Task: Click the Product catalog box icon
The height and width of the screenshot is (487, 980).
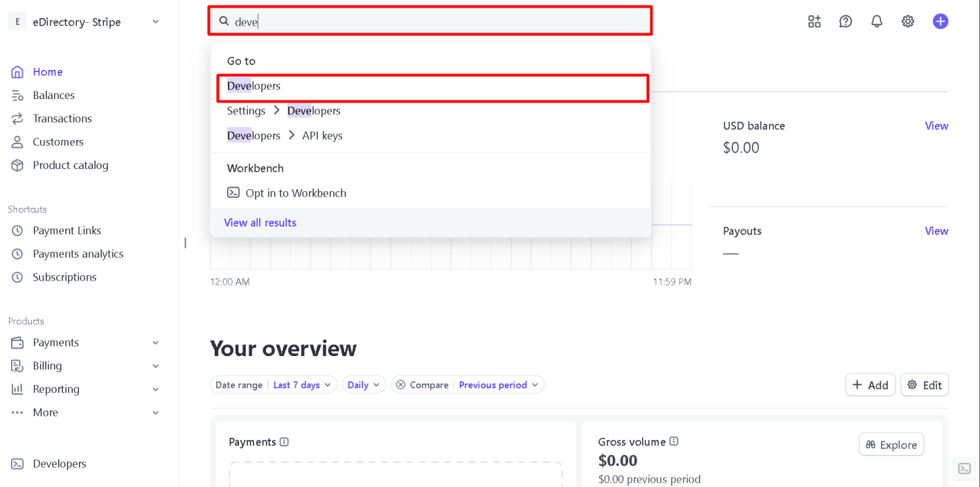Action: 17,166
